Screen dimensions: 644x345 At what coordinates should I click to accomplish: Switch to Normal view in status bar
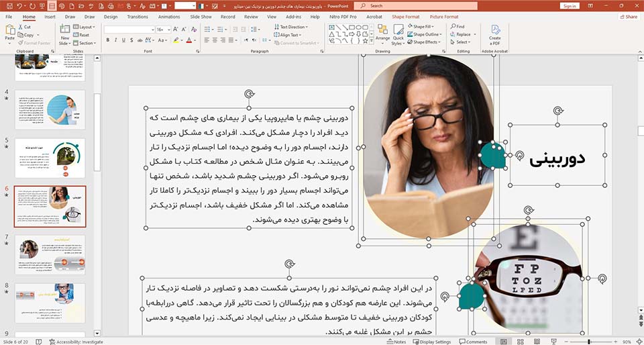point(504,342)
